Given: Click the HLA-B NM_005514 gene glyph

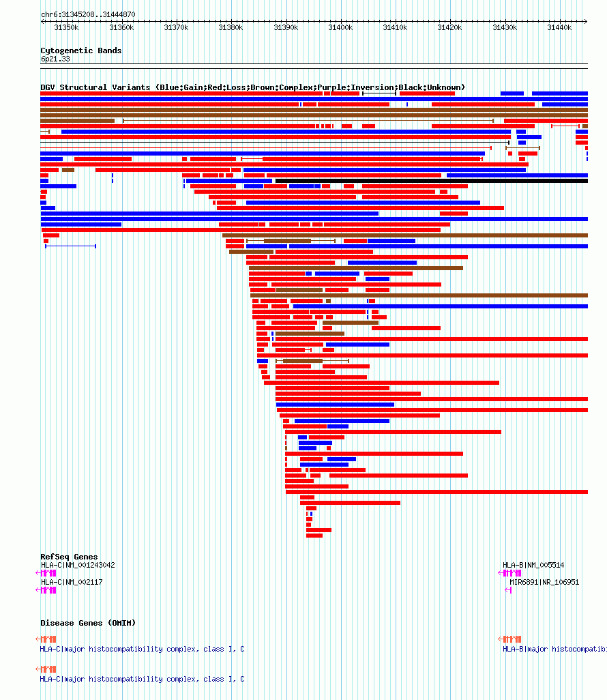Looking at the screenshot, I should coord(509,573).
